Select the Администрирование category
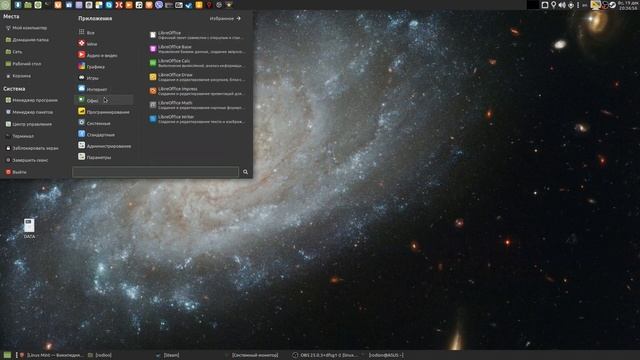Screen dimensions: 640x360 click(104, 146)
